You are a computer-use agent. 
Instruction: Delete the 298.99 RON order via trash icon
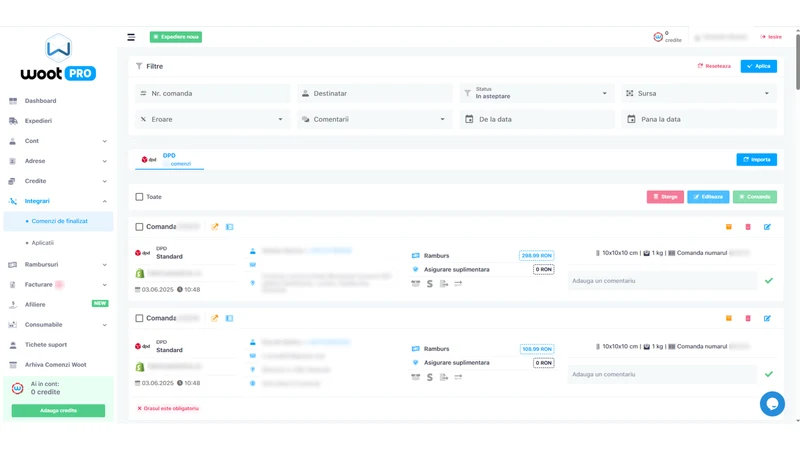[748, 227]
